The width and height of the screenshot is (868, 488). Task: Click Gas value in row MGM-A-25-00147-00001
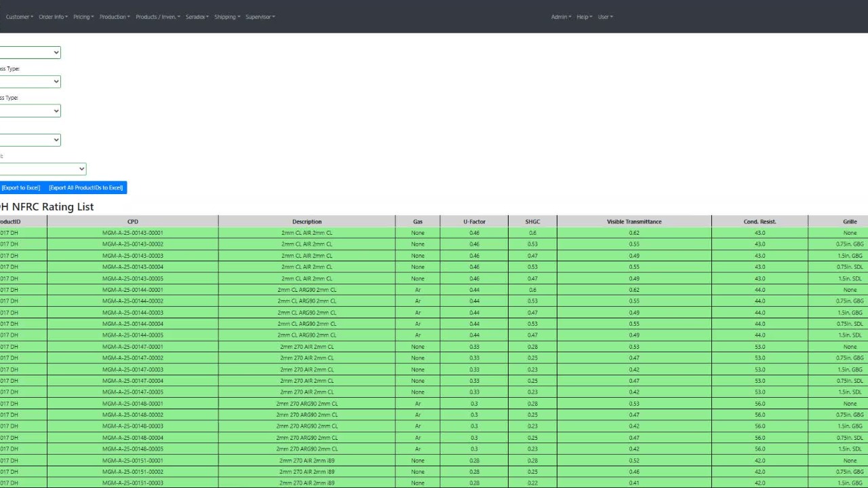pyautogui.click(x=418, y=347)
